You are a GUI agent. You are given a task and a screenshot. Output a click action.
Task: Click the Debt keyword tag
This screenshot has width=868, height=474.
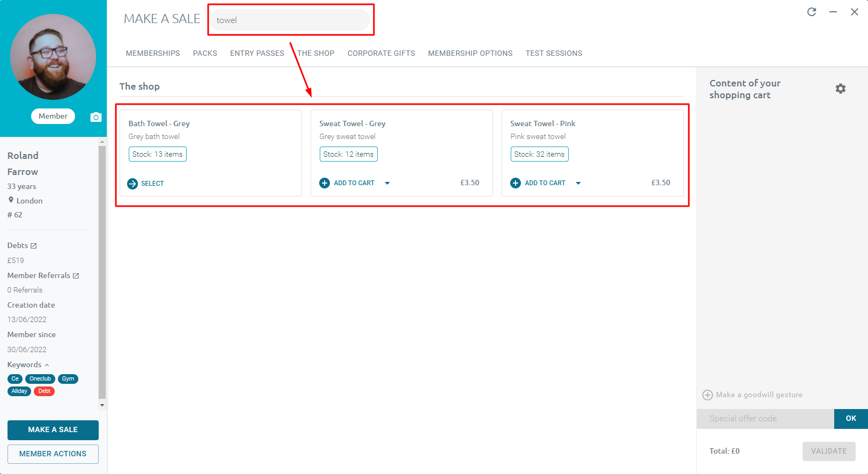tap(45, 391)
